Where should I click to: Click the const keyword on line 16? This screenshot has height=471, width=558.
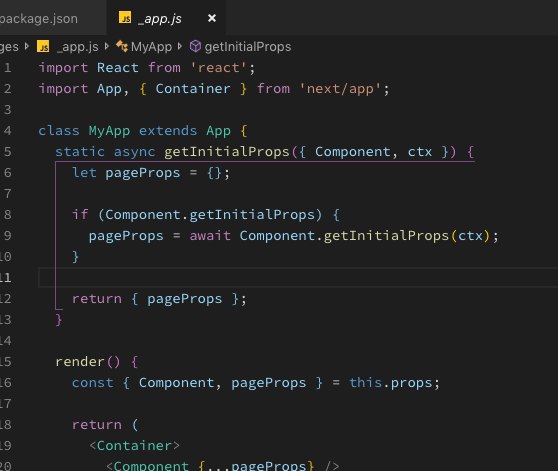coord(93,383)
